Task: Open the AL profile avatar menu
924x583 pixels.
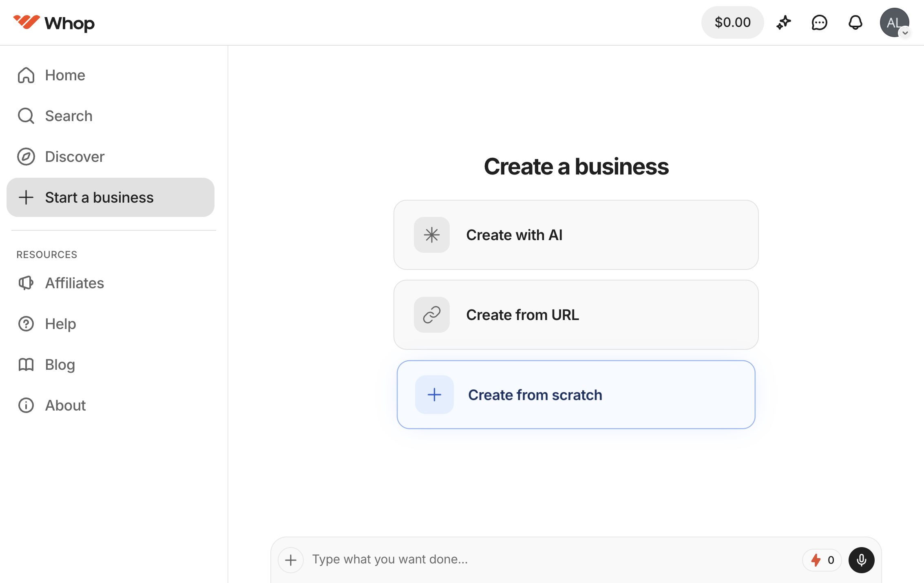Action: pos(894,22)
